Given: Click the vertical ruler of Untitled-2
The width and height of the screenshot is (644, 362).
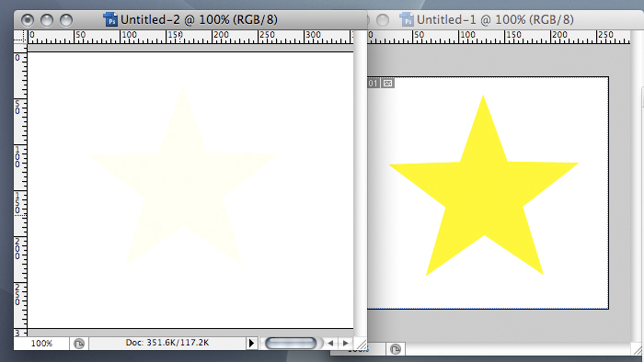Looking at the screenshot, I should (x=20, y=190).
